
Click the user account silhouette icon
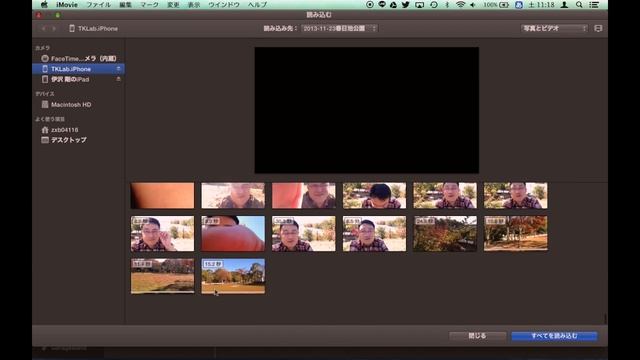[564, 5]
